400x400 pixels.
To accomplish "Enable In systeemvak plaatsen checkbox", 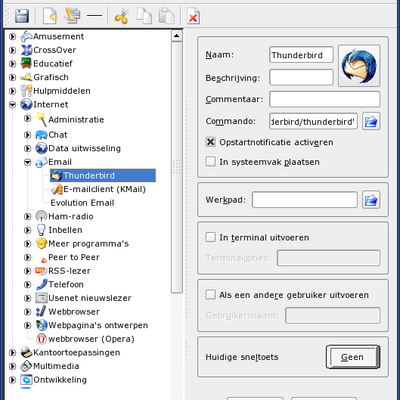I will pyautogui.click(x=210, y=162).
